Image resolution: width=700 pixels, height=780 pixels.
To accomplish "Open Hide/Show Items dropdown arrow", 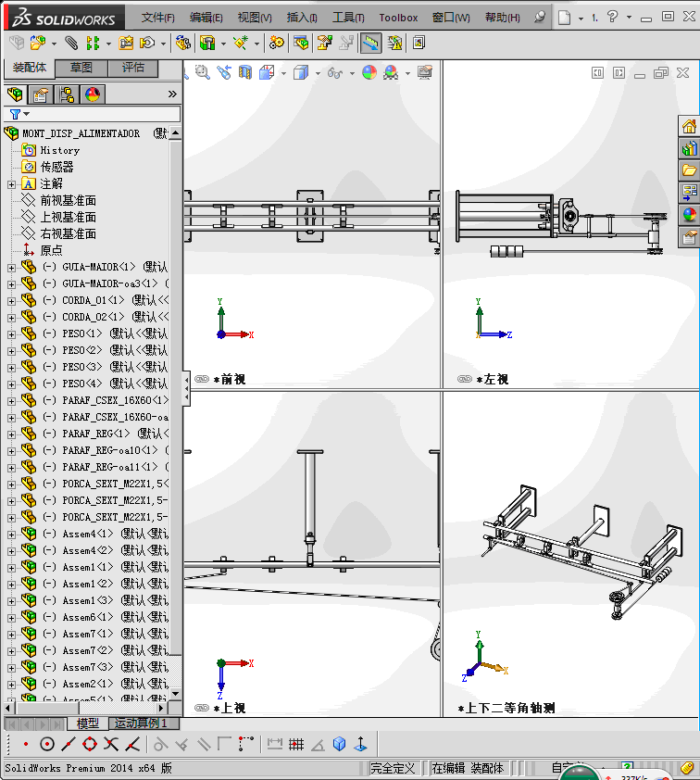I will point(352,73).
